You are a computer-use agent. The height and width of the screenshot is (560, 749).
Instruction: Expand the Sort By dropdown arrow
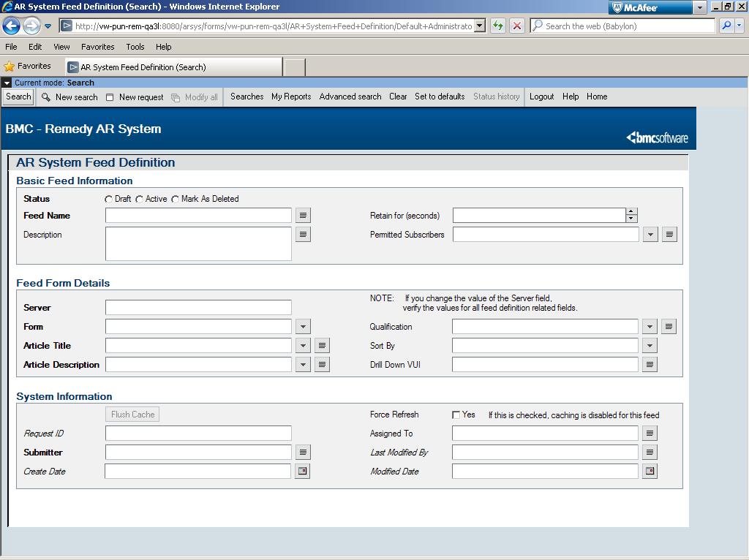[650, 346]
